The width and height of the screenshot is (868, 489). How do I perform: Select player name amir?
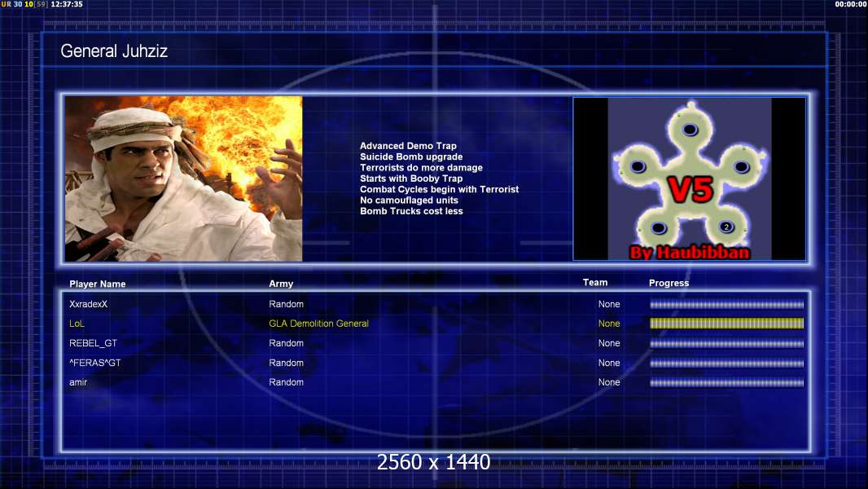(x=78, y=382)
